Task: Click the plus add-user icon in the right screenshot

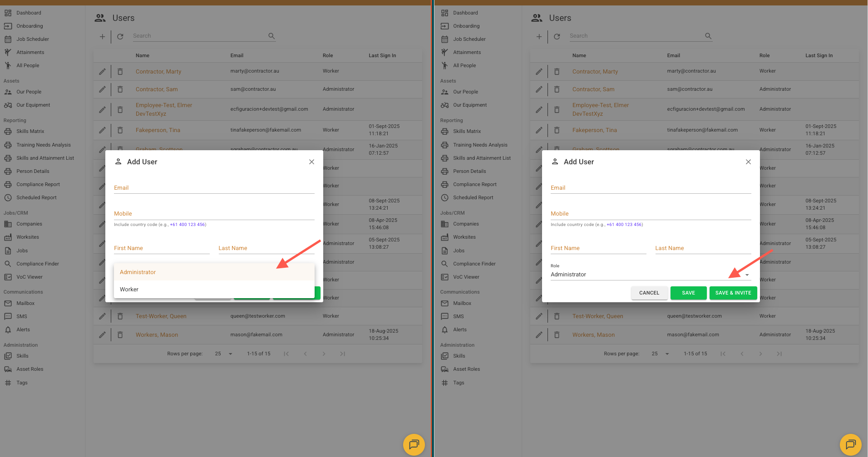Action: click(539, 36)
